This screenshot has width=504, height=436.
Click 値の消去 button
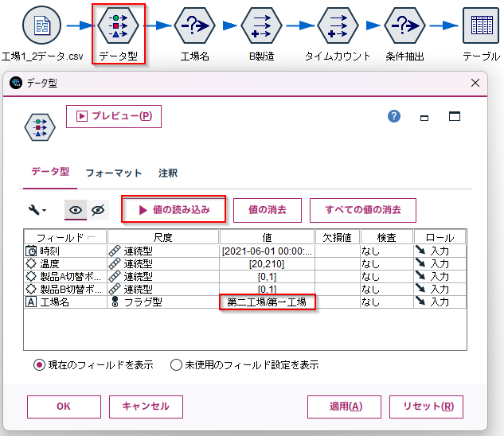(268, 210)
